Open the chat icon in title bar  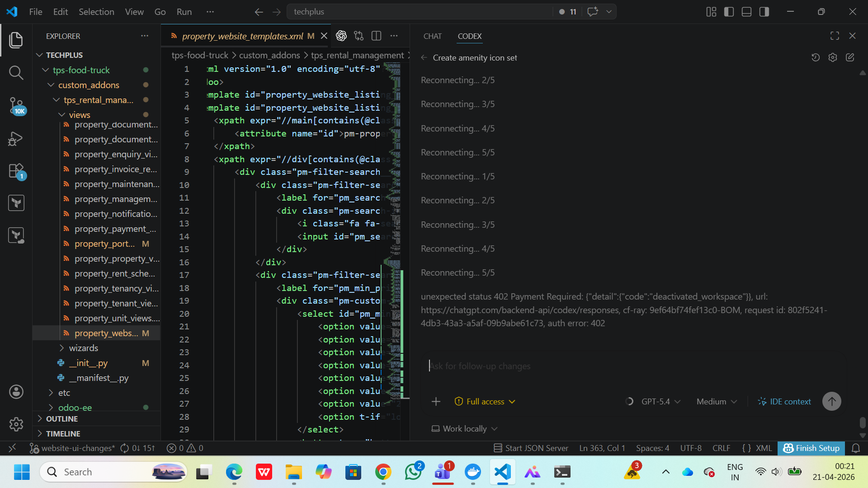point(593,12)
